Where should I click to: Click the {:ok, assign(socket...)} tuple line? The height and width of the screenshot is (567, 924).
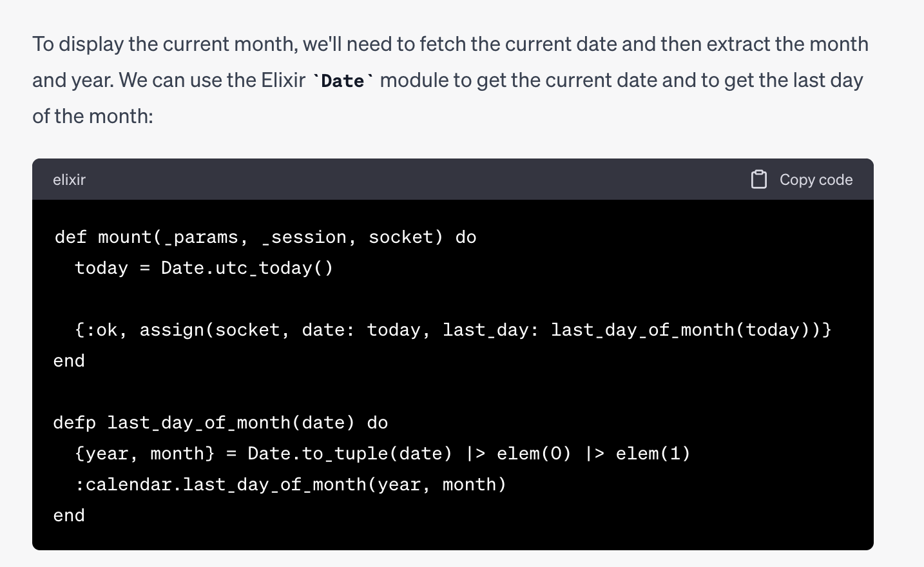pyautogui.click(x=442, y=329)
